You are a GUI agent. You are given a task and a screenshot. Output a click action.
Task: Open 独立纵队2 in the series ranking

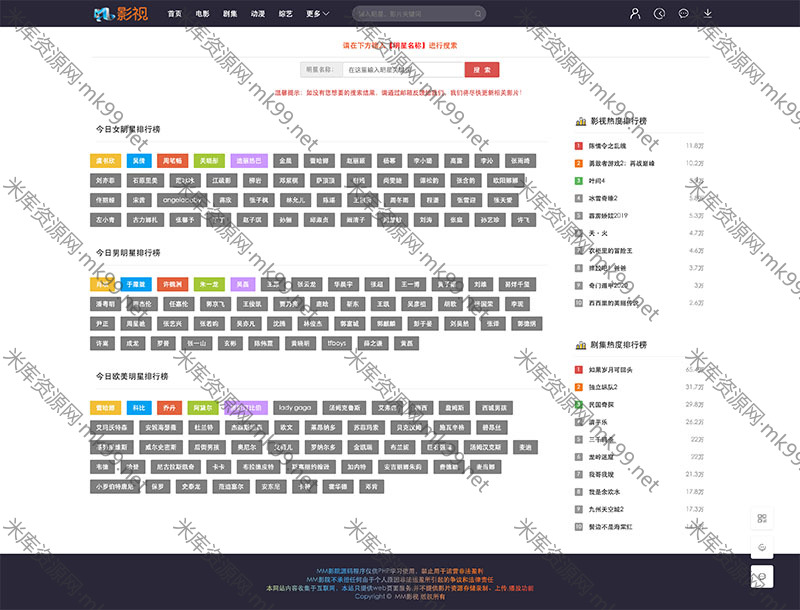tap(603, 387)
